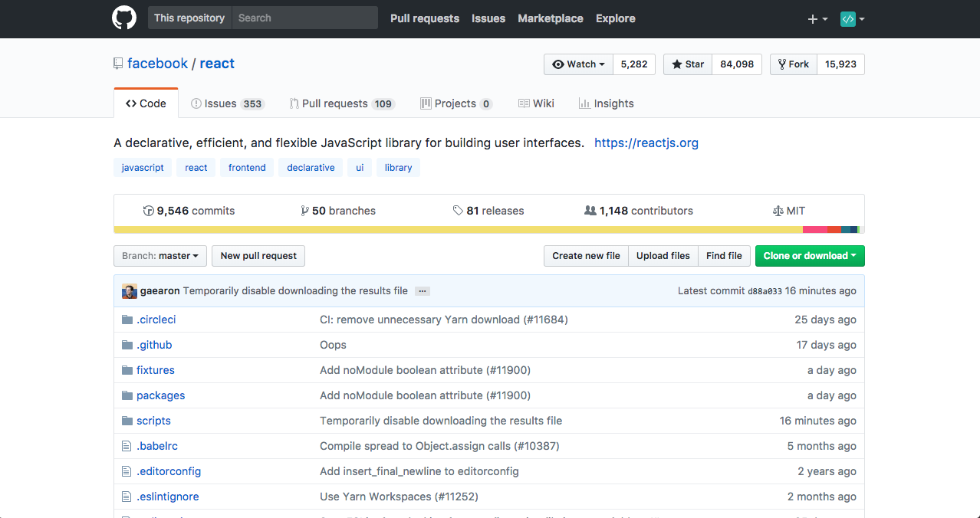Click the language breakdown color bar
980x518 pixels.
click(489, 228)
